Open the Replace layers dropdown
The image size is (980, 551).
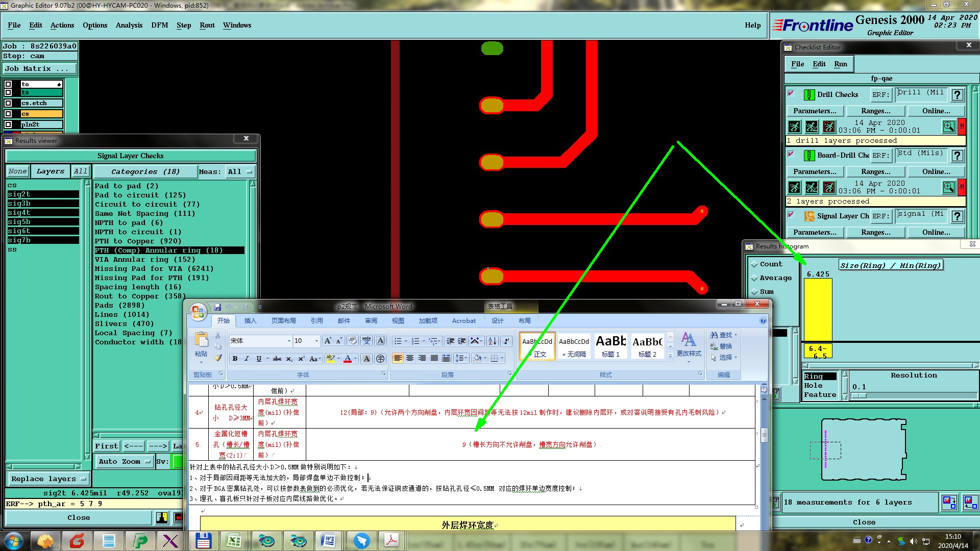pos(48,479)
